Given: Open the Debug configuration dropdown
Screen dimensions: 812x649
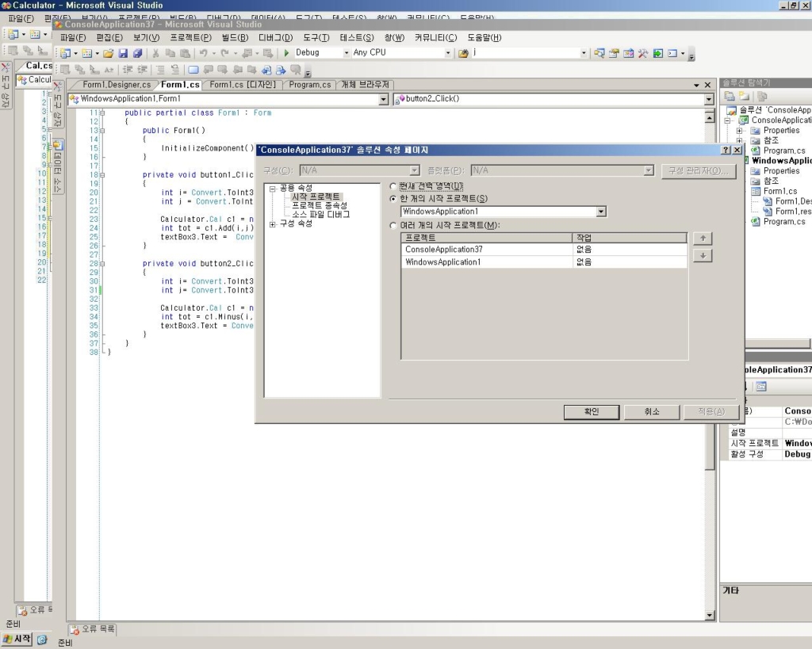Looking at the screenshot, I should (x=347, y=53).
